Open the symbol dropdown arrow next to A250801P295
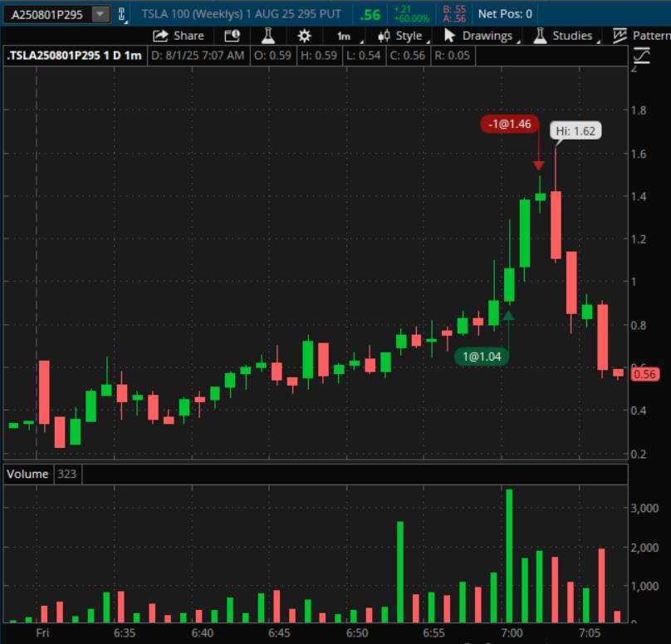Image resolution: width=671 pixels, height=644 pixels. (x=100, y=14)
